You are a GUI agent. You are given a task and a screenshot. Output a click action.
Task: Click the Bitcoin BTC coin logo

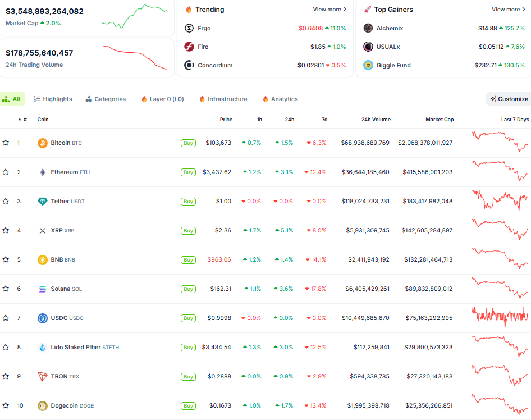click(42, 143)
